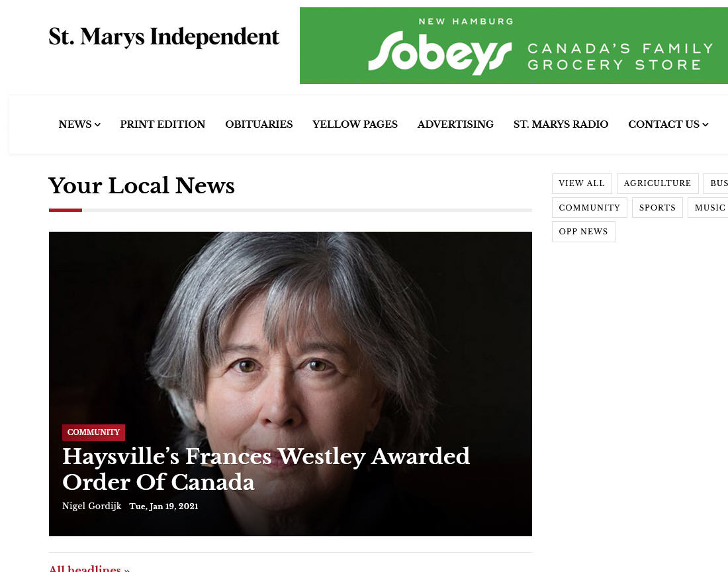The width and height of the screenshot is (728, 572).
Task: Filter news by Agriculture category
Action: coord(657,183)
